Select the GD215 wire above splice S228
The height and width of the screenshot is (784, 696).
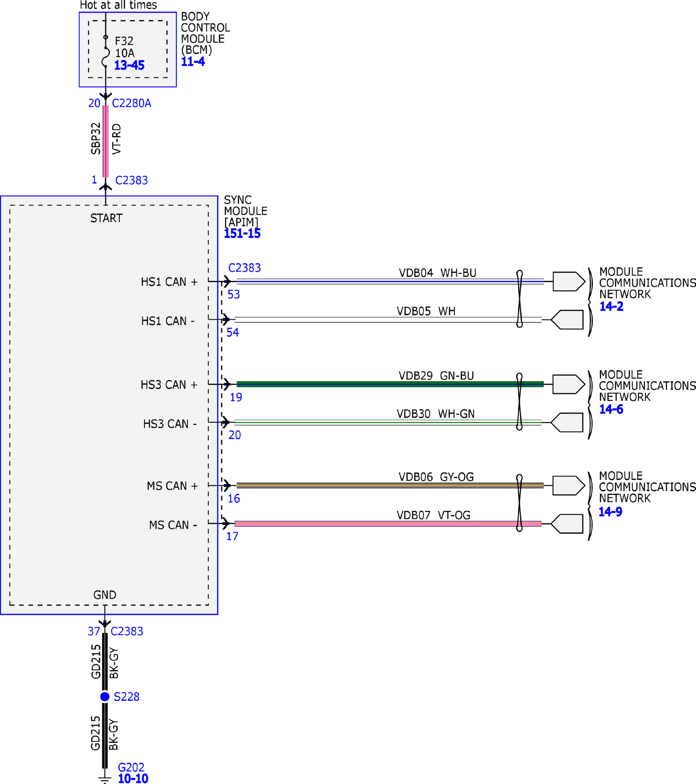point(105,662)
